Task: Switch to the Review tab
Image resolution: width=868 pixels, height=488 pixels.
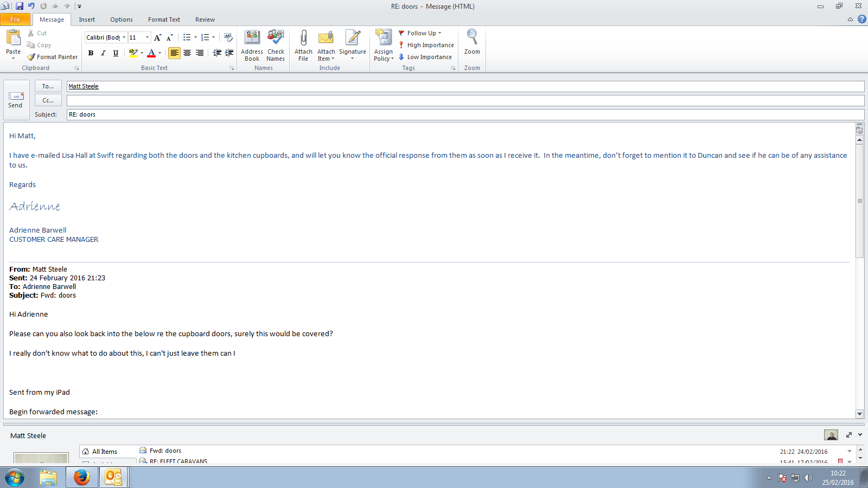Action: [x=205, y=20]
